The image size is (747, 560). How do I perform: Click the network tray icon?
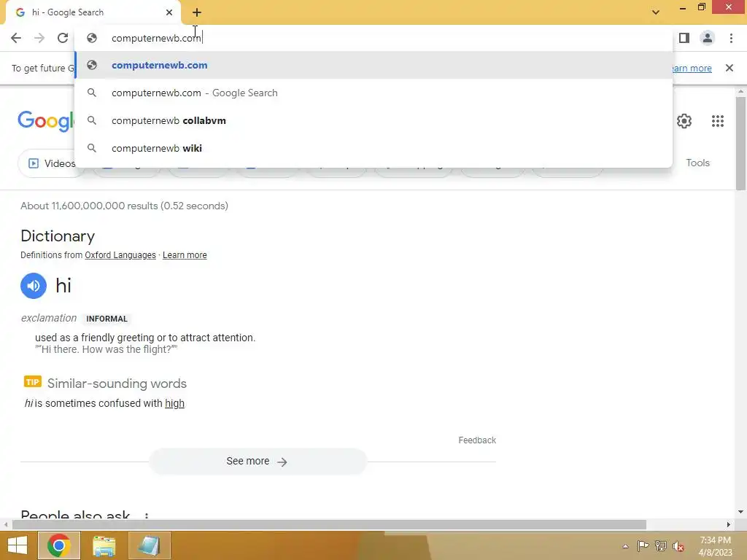(x=661, y=546)
